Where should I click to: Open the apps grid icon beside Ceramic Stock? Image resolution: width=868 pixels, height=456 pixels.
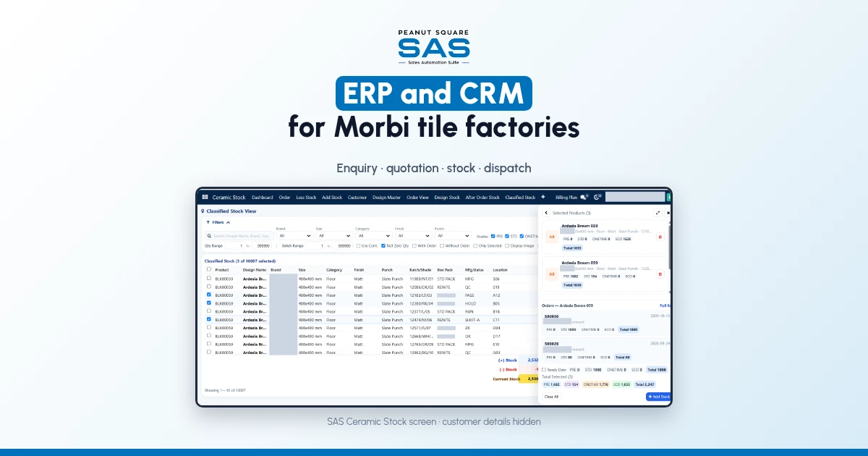(x=205, y=197)
